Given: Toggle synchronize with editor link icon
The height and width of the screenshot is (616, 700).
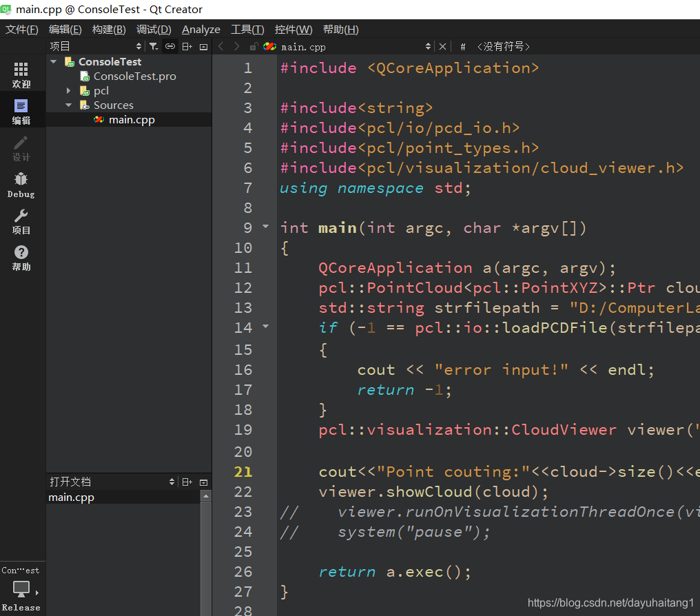Looking at the screenshot, I should point(170,46).
